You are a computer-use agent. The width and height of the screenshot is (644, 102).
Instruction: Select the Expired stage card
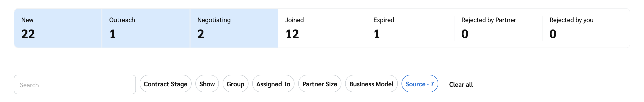410,28
